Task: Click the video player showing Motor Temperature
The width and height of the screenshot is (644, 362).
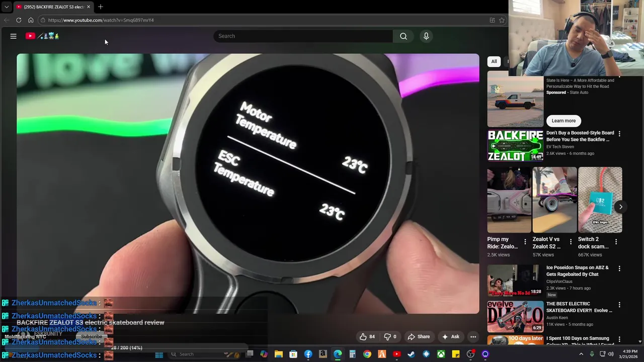Action: [x=248, y=184]
